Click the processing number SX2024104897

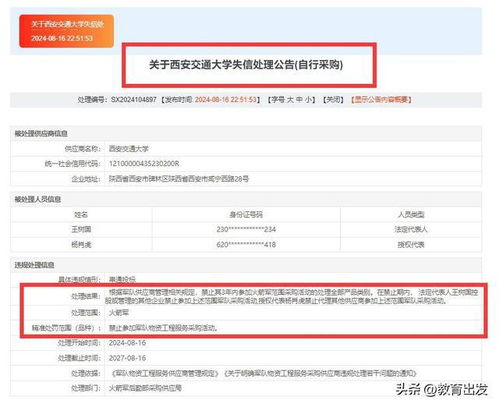(134, 100)
